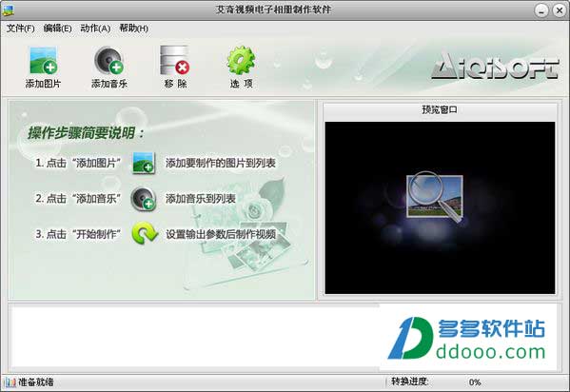Click the text 设置输出参数后制作视频
Image resolution: width=570 pixels, height=392 pixels.
point(221,234)
